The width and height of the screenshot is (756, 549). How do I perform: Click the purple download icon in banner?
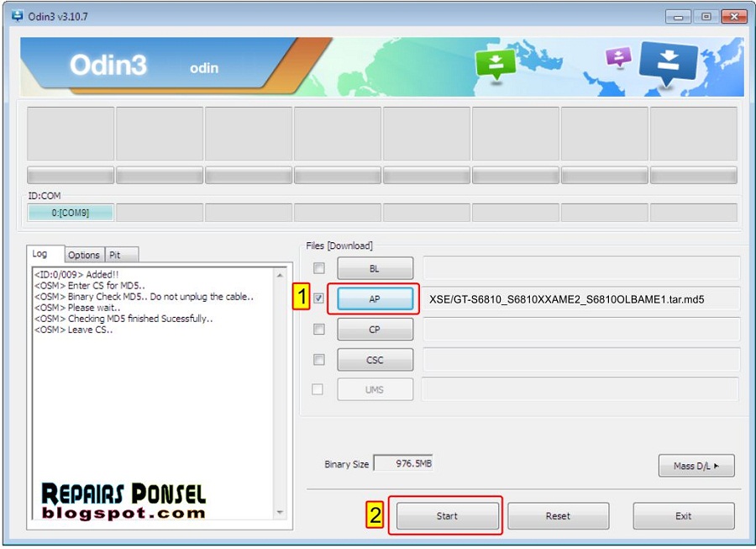point(618,57)
